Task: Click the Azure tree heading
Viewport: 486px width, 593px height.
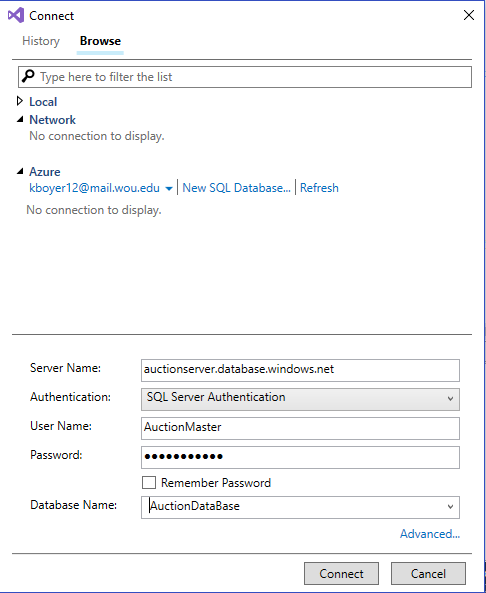Action: click(45, 172)
